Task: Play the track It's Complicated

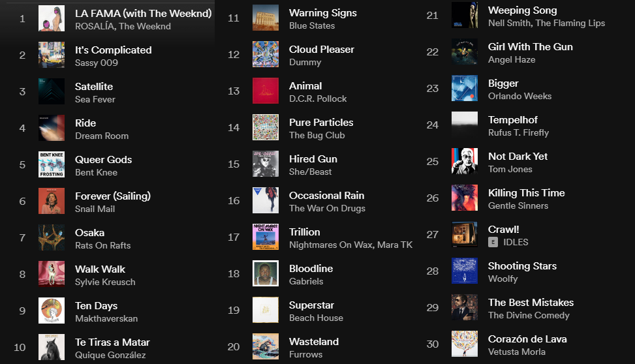Action: 114,50
